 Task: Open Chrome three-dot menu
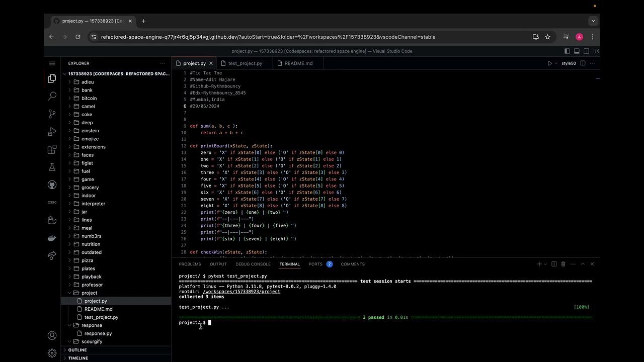(593, 37)
